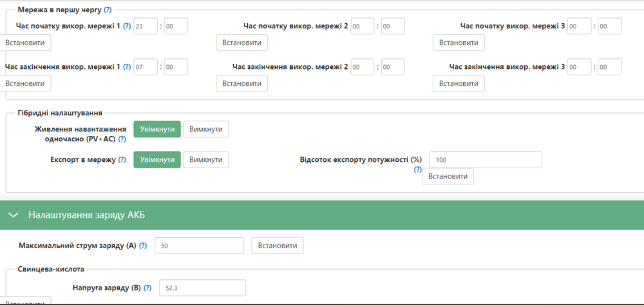Show help for 'Експорт в мережу'
This screenshot has width=644, height=305.
[x=122, y=160]
